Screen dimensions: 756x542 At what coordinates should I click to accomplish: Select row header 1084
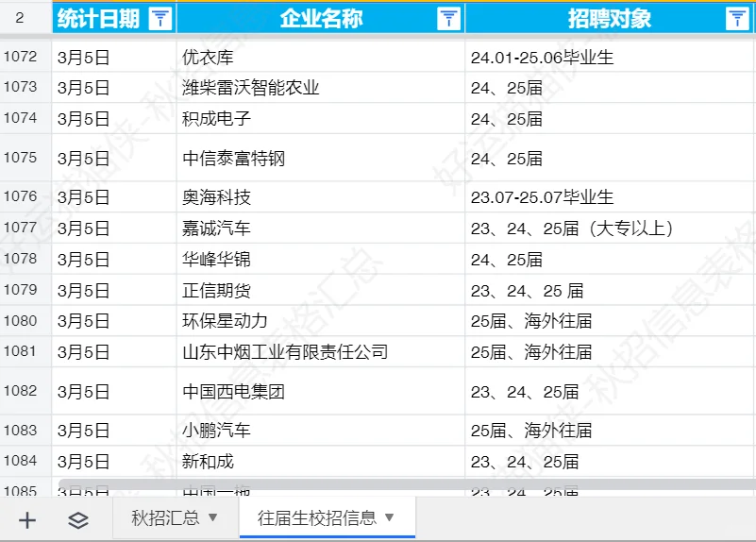(25, 461)
